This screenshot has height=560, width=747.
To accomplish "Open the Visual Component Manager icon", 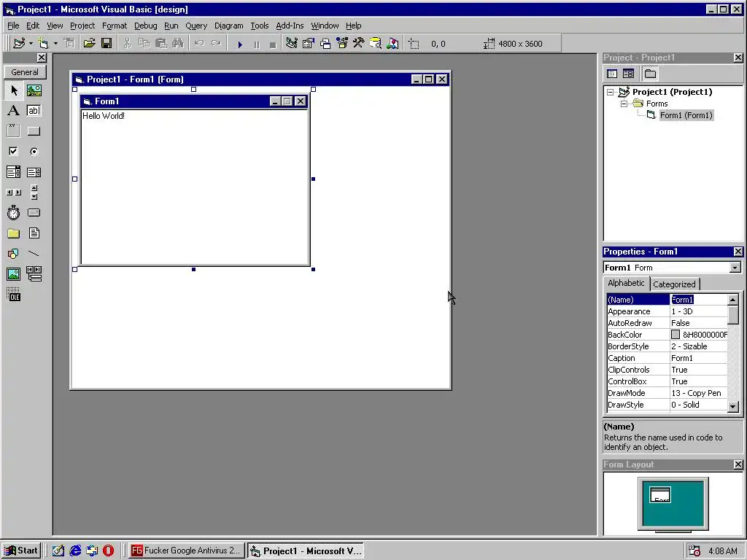I will 392,43.
